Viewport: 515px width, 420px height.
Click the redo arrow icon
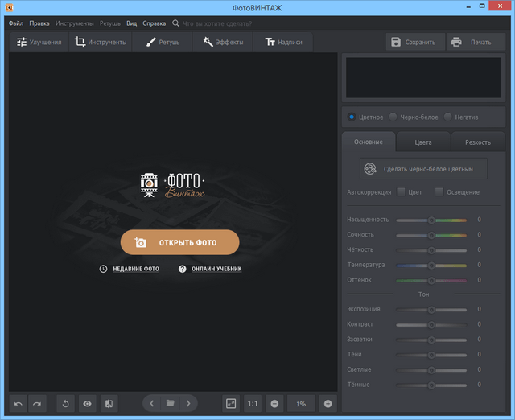pyautogui.click(x=37, y=403)
